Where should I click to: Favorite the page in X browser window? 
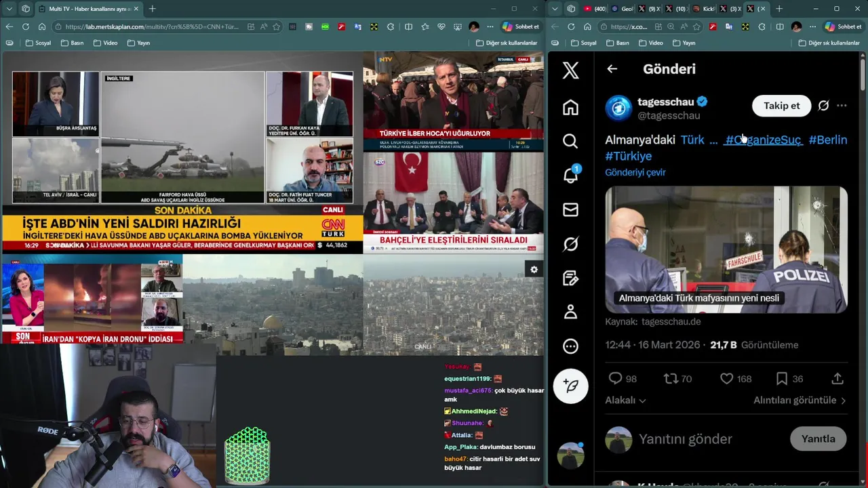(x=696, y=26)
